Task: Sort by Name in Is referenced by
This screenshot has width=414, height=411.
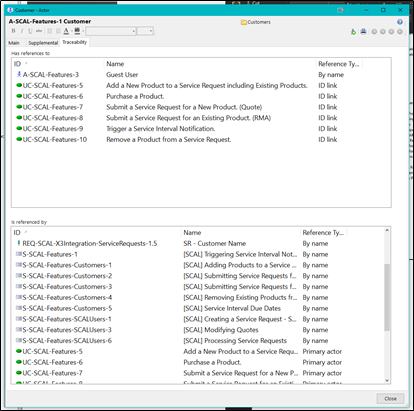Action: 241,232
